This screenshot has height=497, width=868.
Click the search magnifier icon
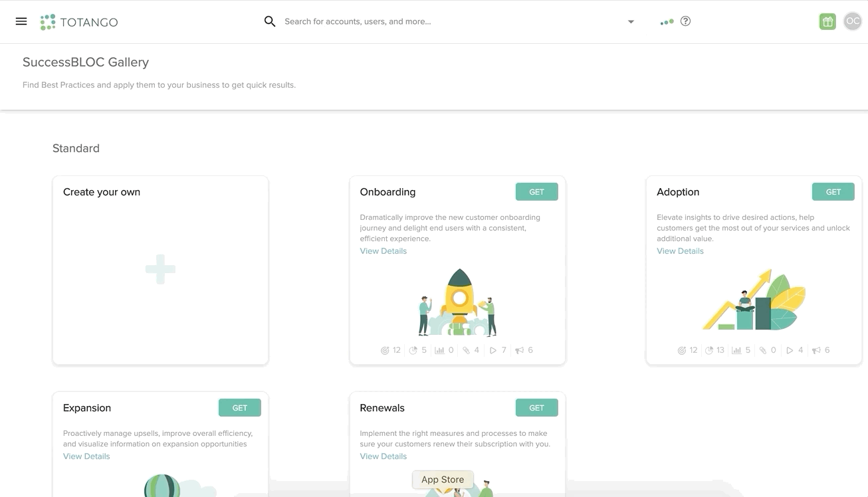(270, 21)
